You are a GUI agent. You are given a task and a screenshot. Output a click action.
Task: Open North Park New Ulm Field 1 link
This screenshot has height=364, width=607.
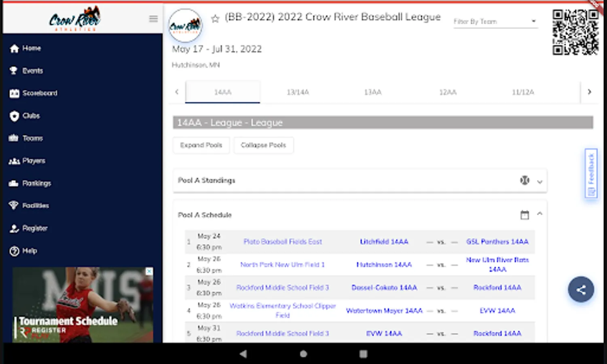283,265
